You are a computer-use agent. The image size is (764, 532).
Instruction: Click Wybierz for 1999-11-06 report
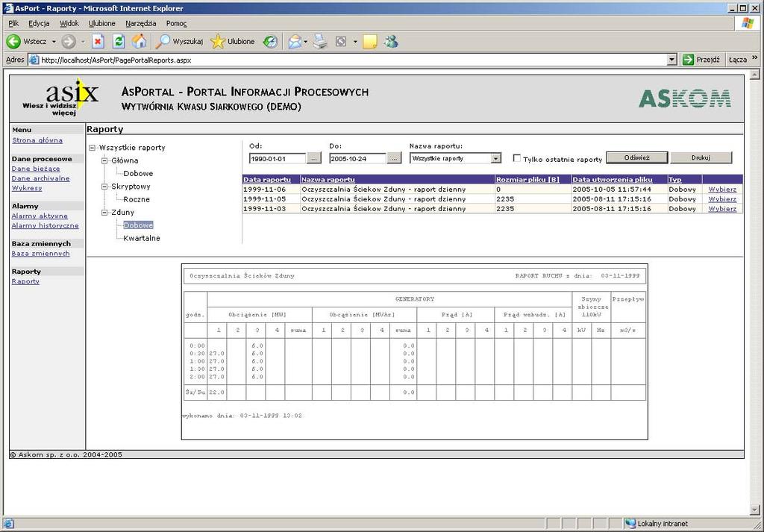click(x=722, y=190)
